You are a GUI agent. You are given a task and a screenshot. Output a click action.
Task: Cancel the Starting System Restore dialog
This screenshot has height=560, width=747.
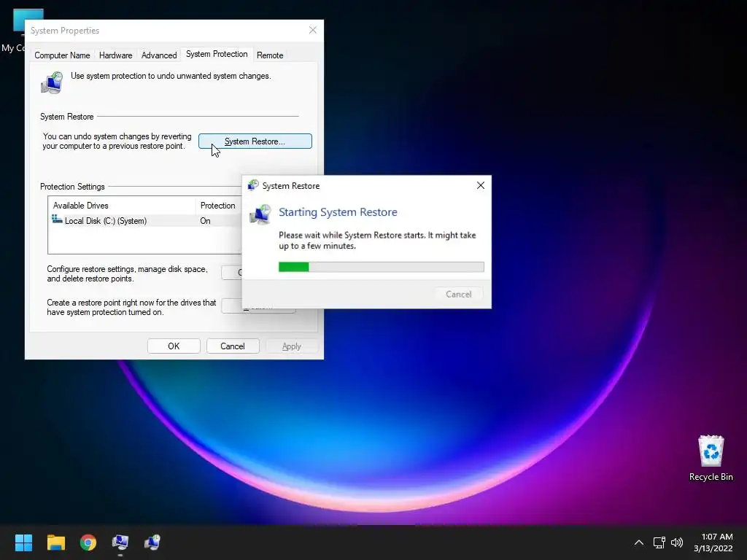458,295
